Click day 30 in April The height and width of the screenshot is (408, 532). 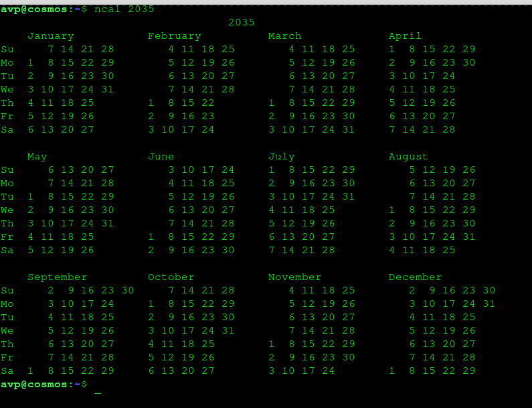pyautogui.click(x=469, y=62)
